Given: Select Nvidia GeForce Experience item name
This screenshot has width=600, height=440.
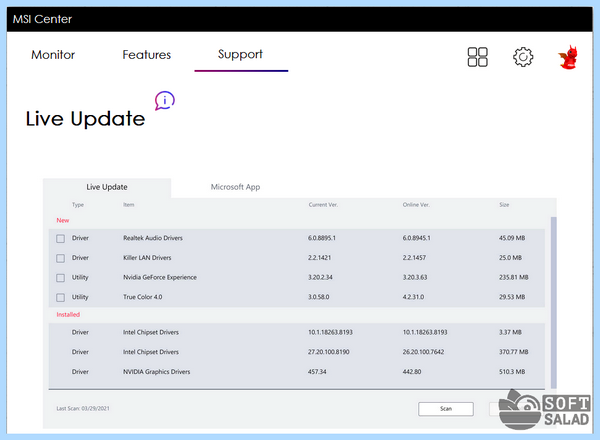Looking at the screenshot, I should click(160, 277).
